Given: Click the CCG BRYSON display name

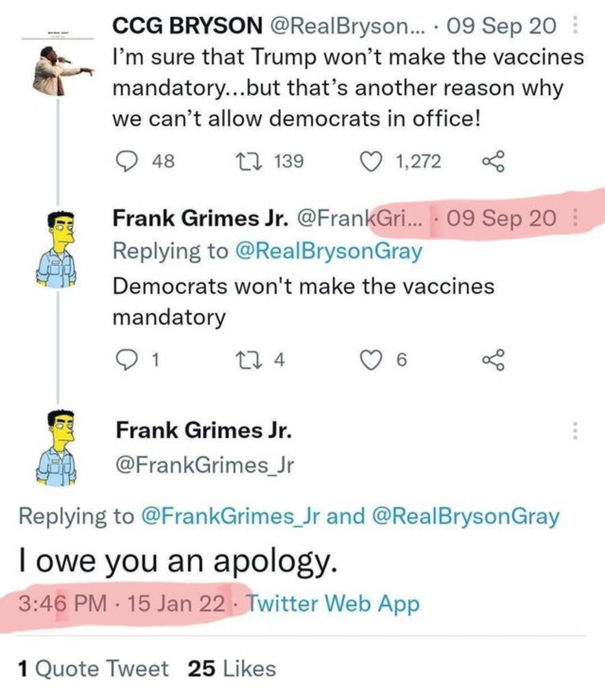Looking at the screenshot, I should pos(187,27).
